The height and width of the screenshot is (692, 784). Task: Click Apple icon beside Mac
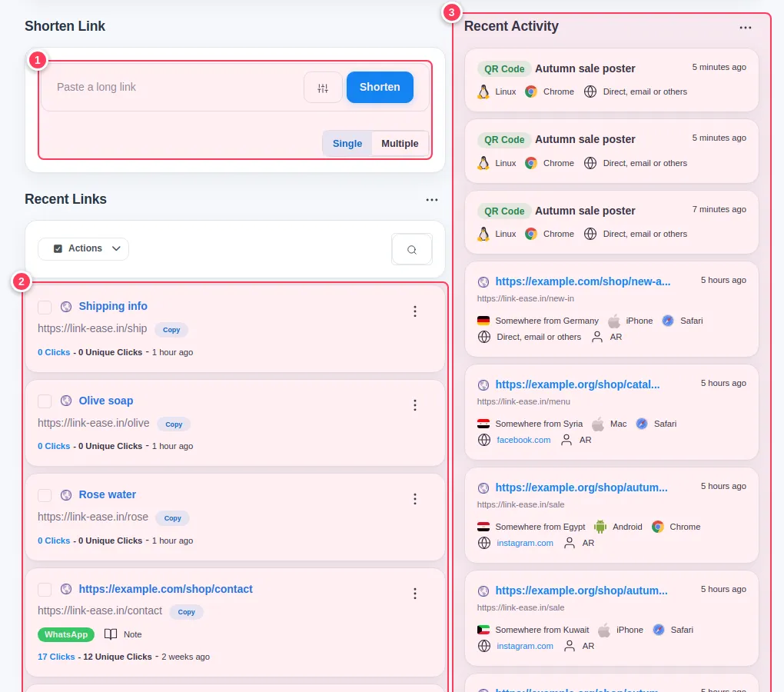point(597,424)
